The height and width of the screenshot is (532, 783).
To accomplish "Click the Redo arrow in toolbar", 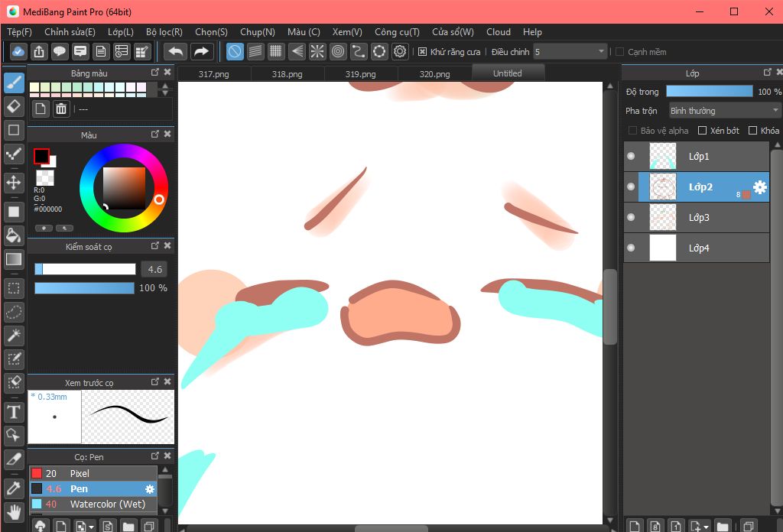I will click(x=201, y=51).
